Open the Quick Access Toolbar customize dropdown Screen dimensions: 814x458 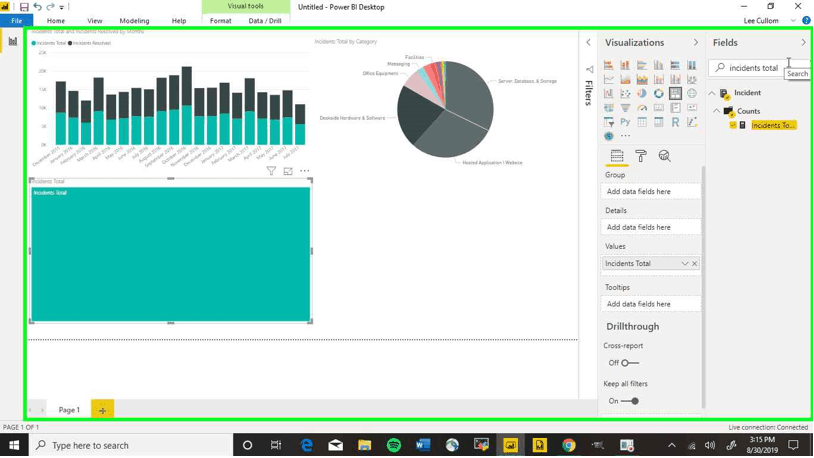point(61,7)
